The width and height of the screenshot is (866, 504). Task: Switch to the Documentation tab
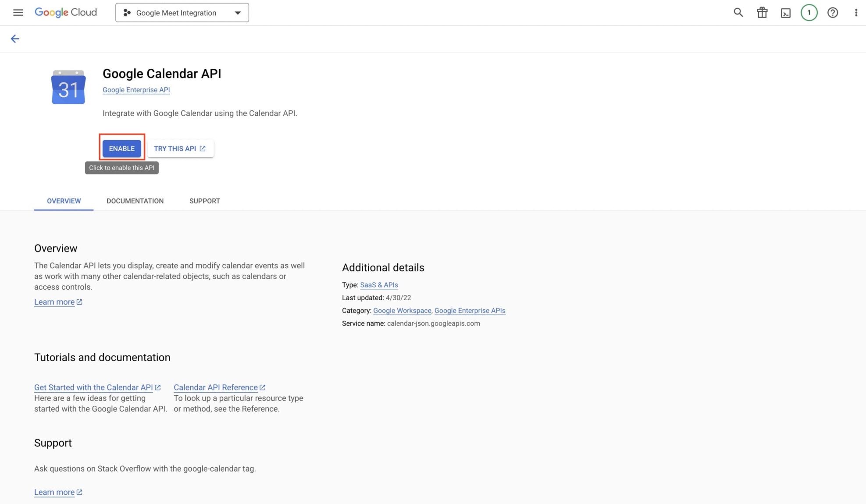(x=135, y=201)
